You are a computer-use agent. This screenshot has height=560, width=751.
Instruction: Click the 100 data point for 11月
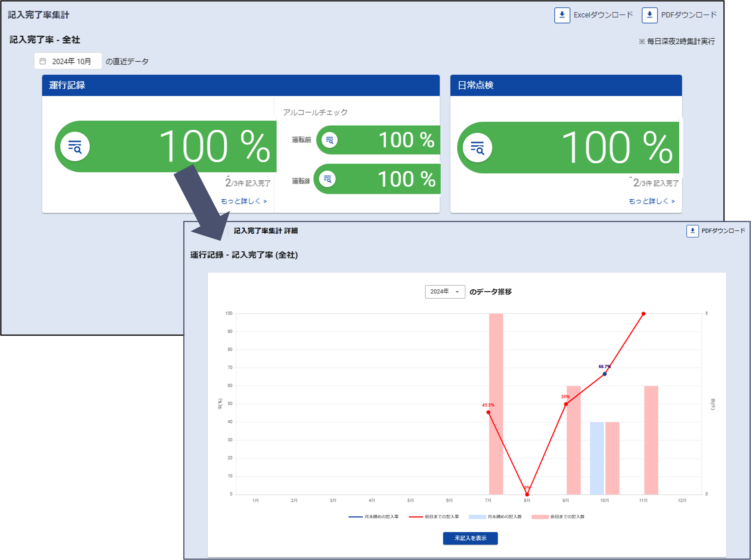(643, 314)
